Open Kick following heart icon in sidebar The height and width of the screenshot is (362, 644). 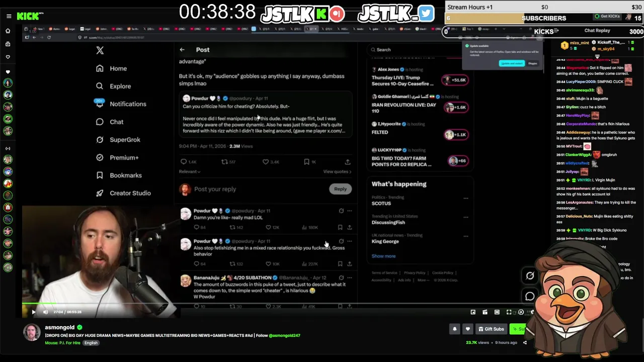[8, 57]
